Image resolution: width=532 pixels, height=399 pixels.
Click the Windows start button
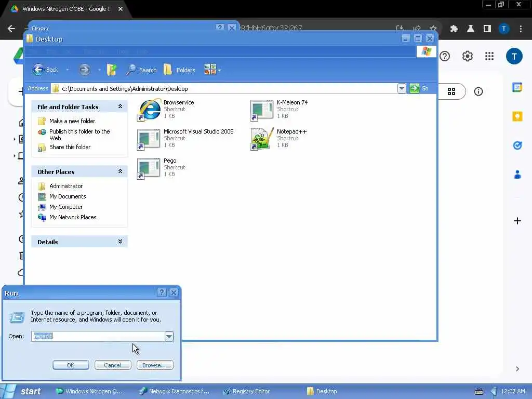[x=22, y=391]
